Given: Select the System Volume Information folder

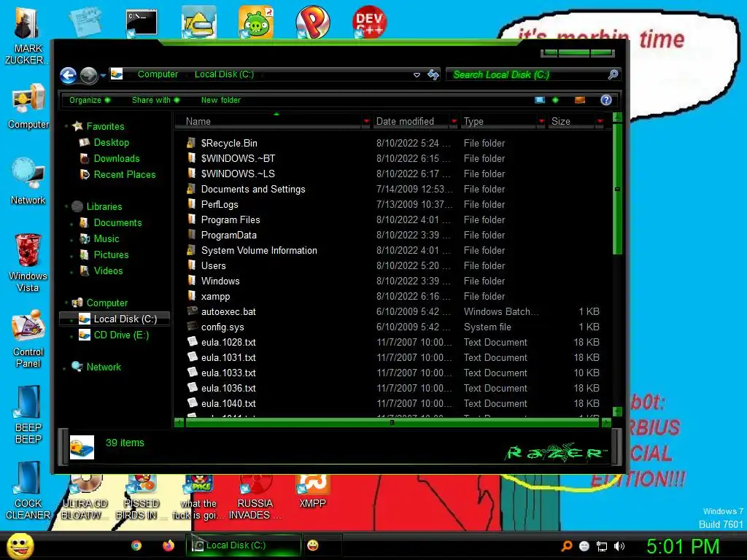Looking at the screenshot, I should 259,250.
